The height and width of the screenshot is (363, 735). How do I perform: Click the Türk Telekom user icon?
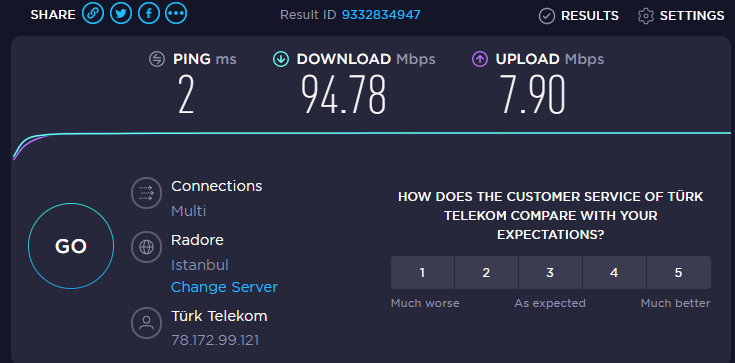pos(146,323)
